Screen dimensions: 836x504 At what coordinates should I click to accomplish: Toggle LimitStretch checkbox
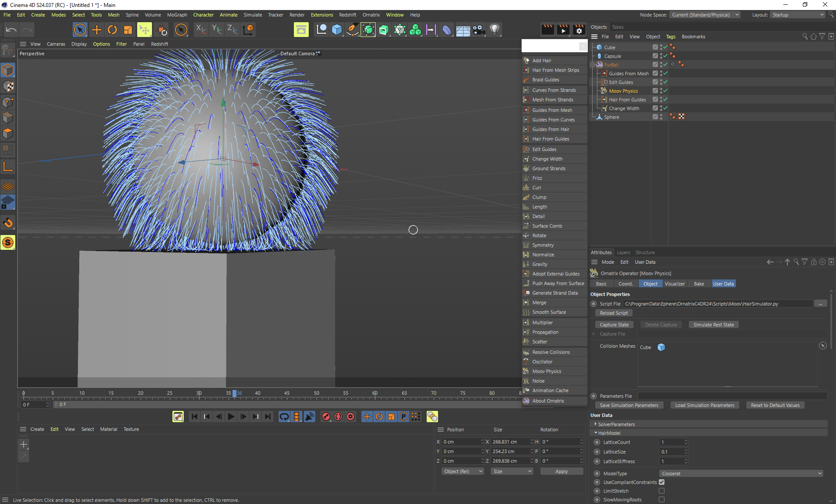tap(662, 491)
